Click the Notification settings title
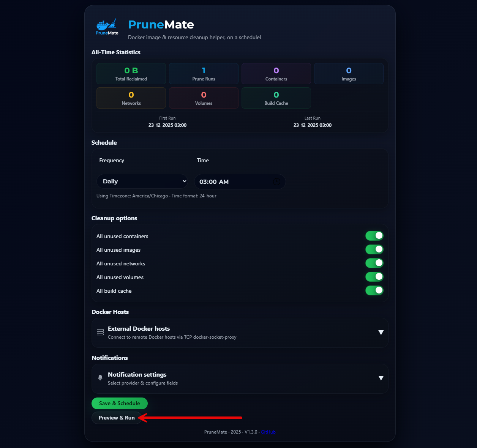Image resolution: width=477 pixels, height=448 pixels. click(137, 375)
